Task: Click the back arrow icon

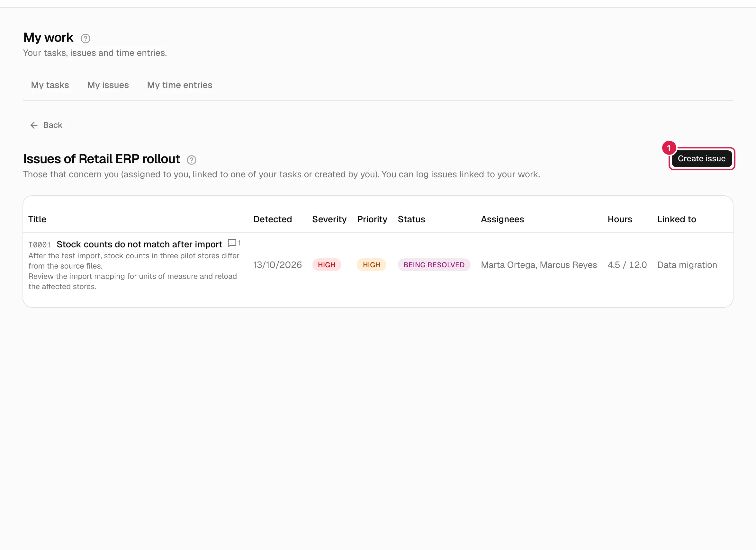Action: [34, 125]
